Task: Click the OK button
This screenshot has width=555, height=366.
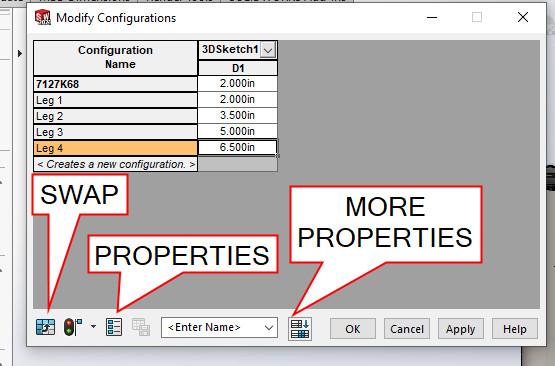Action: (x=353, y=329)
